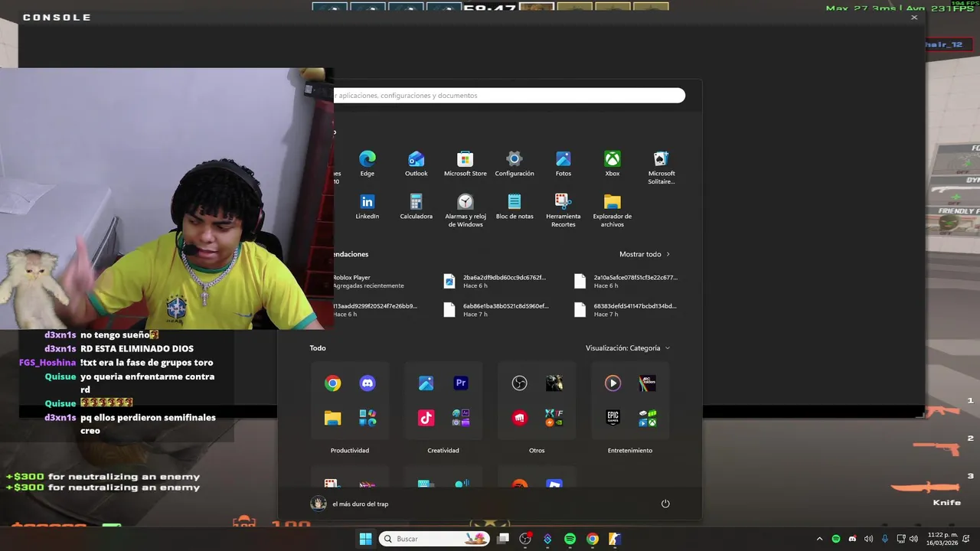Open File Explorer in Productividad group
980x551 pixels.
332,418
